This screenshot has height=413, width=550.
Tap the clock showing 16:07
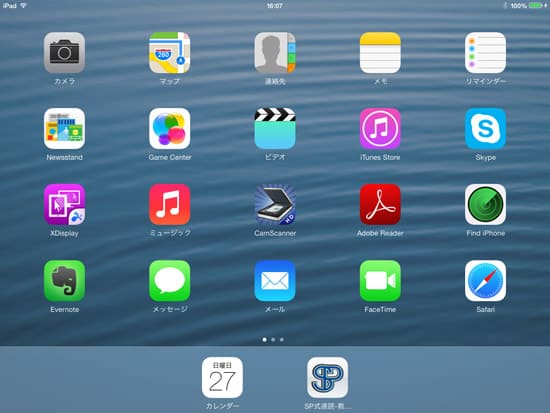tap(274, 6)
